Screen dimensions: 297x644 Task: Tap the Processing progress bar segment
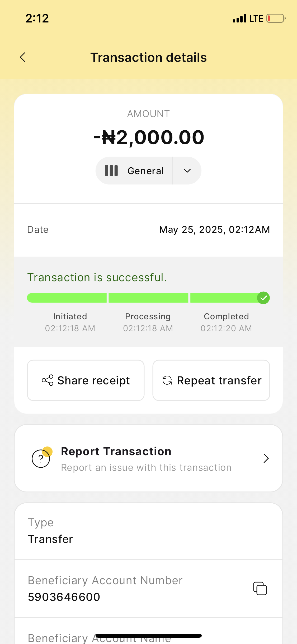(148, 298)
